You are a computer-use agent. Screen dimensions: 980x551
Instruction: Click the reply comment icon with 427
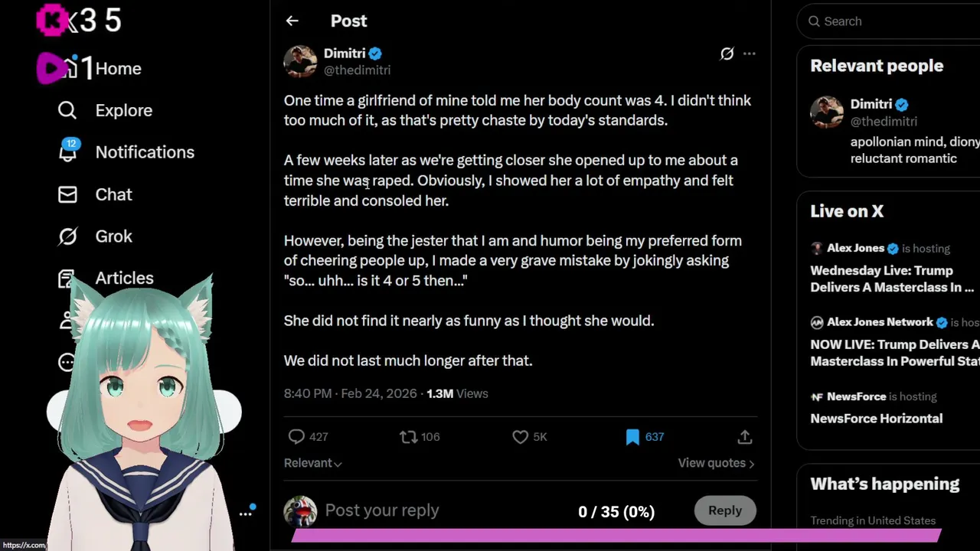point(296,437)
